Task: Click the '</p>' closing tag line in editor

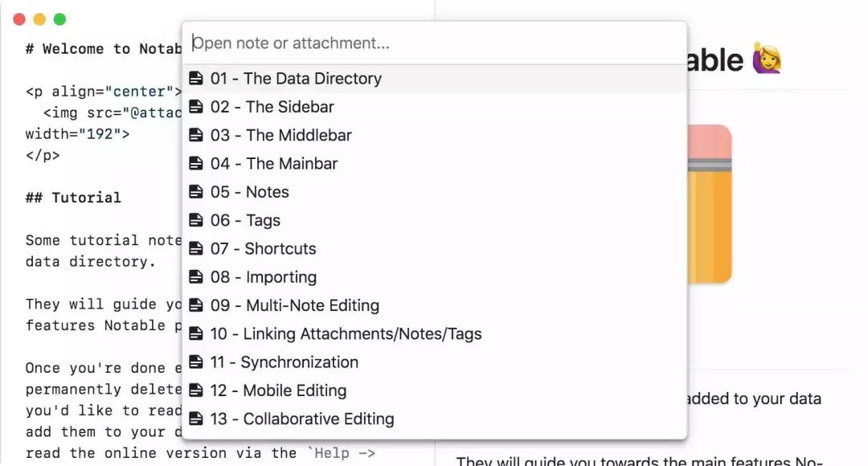Action: pos(43,156)
